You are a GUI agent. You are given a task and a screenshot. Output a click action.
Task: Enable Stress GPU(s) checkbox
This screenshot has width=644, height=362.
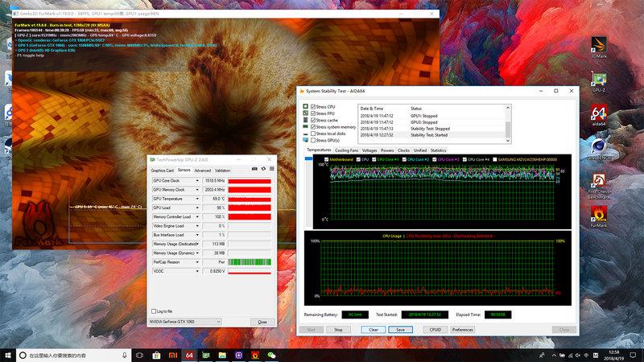pos(313,140)
